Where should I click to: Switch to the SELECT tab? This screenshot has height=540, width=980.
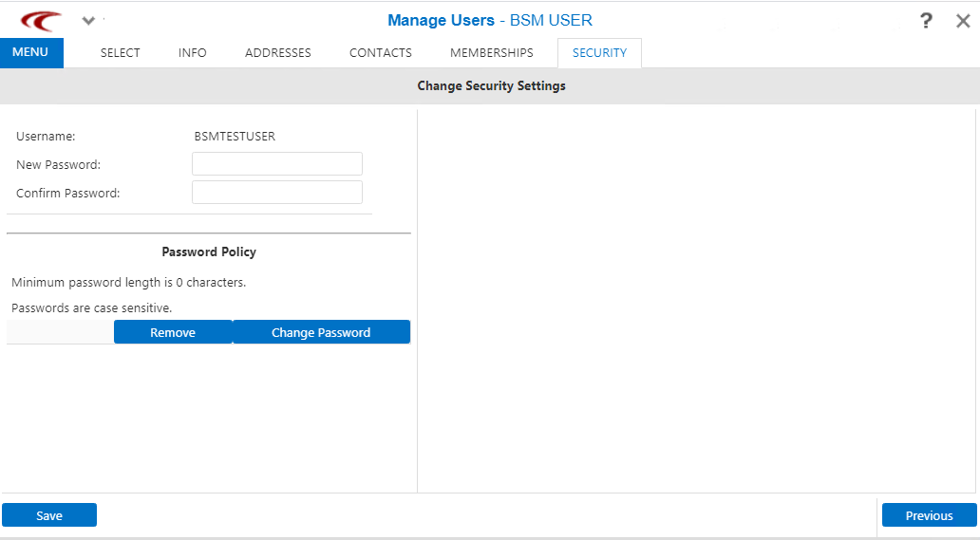tap(120, 53)
